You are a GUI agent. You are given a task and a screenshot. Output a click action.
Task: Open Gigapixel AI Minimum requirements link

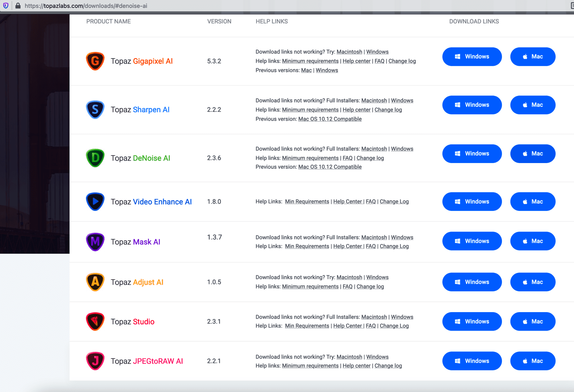pos(310,61)
